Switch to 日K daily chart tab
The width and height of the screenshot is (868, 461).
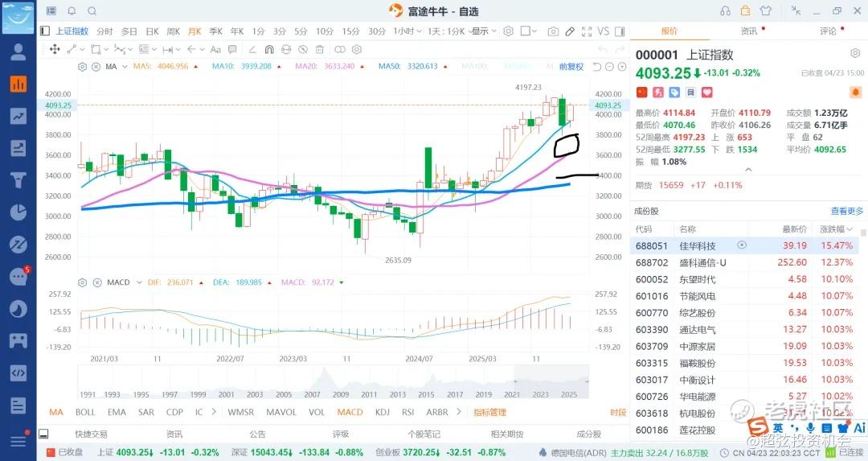pos(152,31)
